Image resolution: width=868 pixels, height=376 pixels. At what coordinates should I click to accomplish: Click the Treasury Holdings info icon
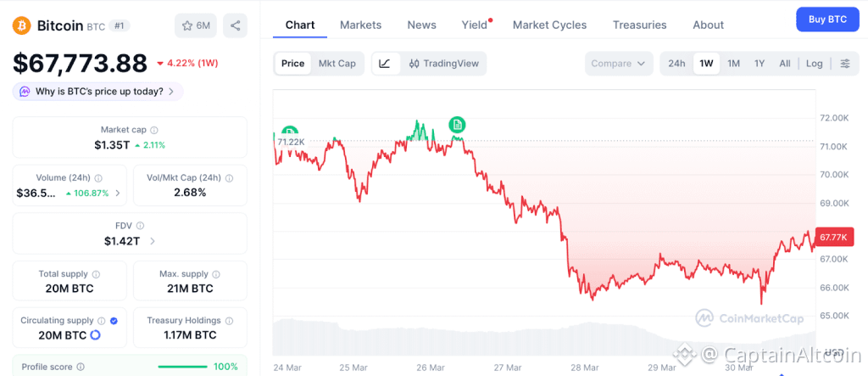[228, 321]
